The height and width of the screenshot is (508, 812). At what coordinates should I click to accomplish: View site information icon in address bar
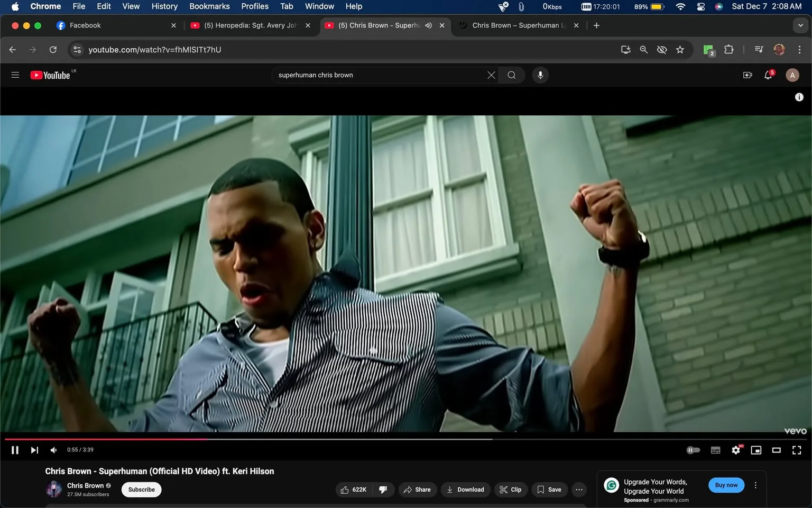point(77,50)
